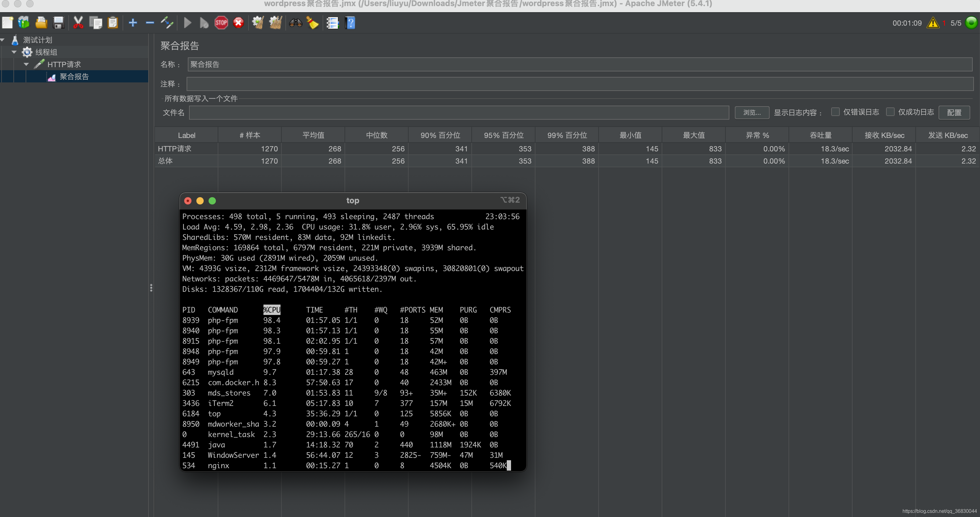Click the 文件名 filename input field
980x517 pixels.
(x=459, y=112)
